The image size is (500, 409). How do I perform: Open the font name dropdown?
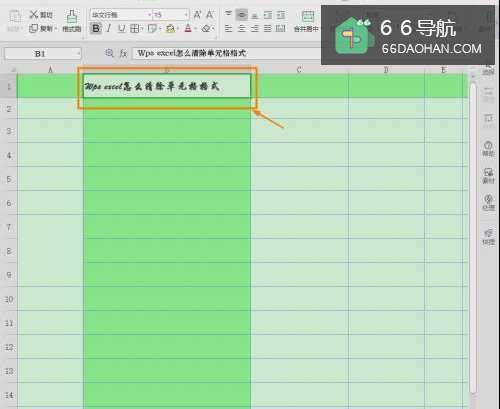click(x=149, y=15)
